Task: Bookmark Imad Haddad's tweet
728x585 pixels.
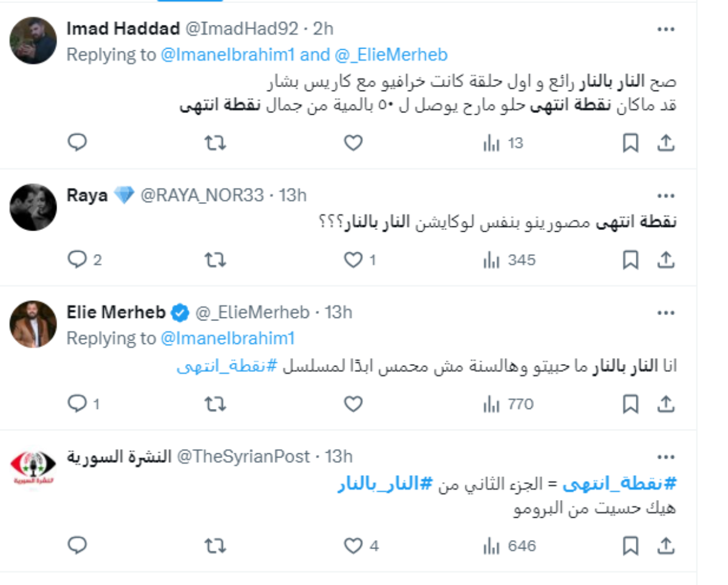Action: [x=631, y=143]
